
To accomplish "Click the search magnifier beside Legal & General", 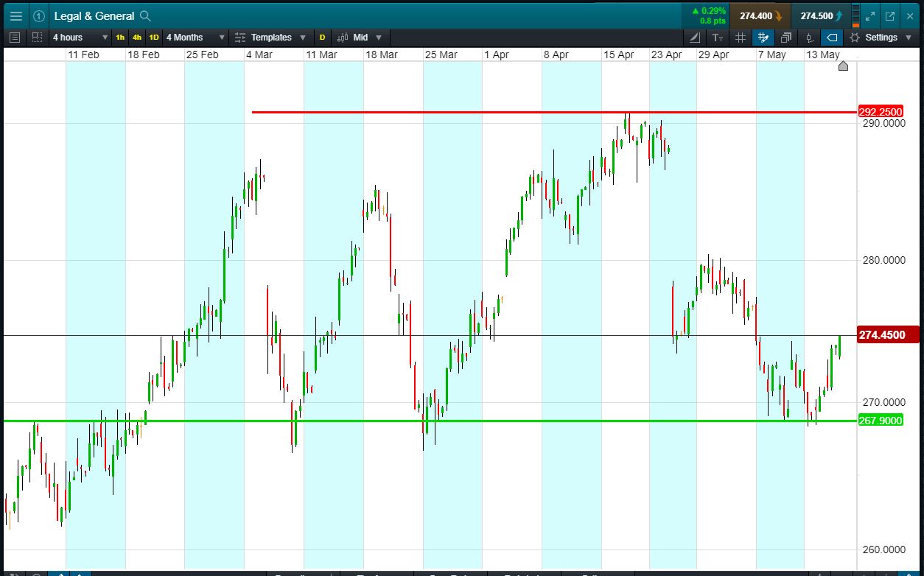I will pos(146,15).
